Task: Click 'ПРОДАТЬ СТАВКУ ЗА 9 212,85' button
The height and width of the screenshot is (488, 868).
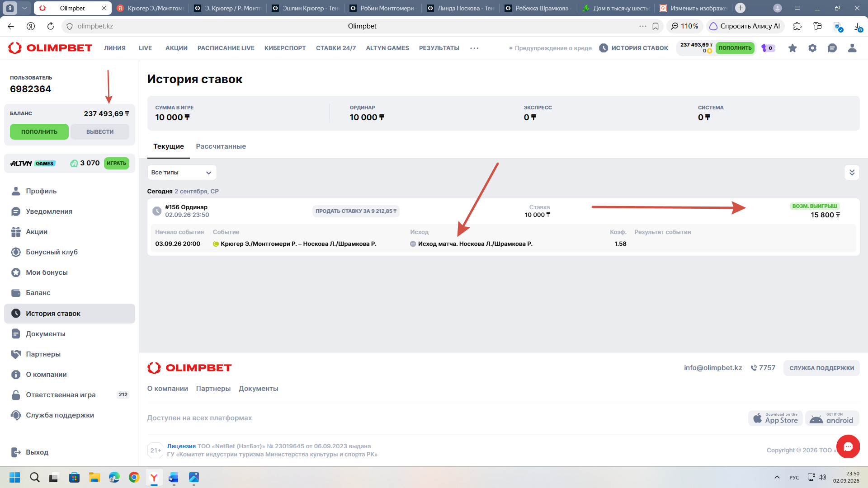Action: pos(356,211)
